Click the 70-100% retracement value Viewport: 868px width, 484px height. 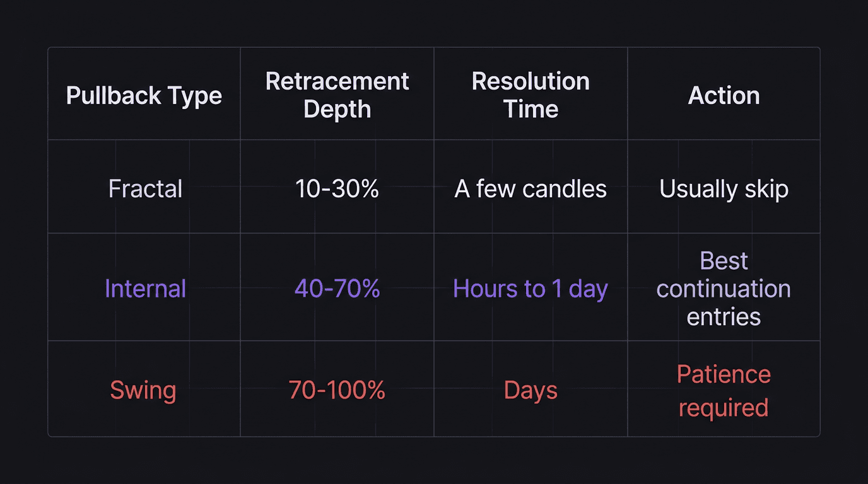point(337,391)
